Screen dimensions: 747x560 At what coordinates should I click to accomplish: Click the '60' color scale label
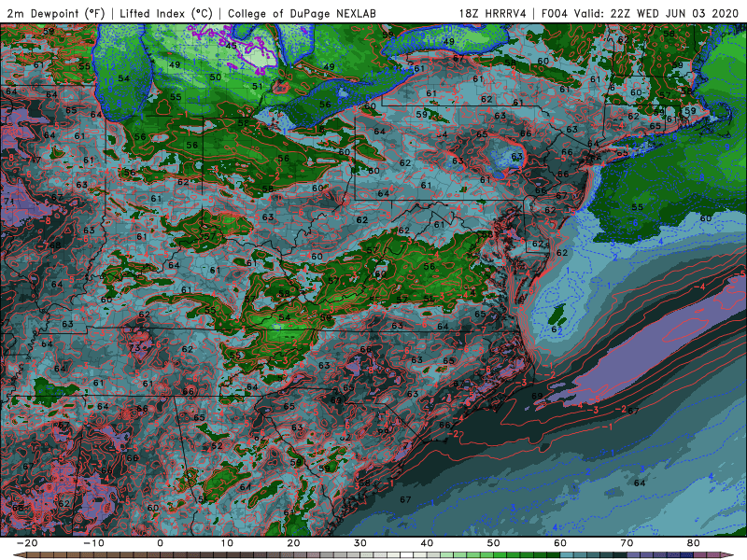560,543
